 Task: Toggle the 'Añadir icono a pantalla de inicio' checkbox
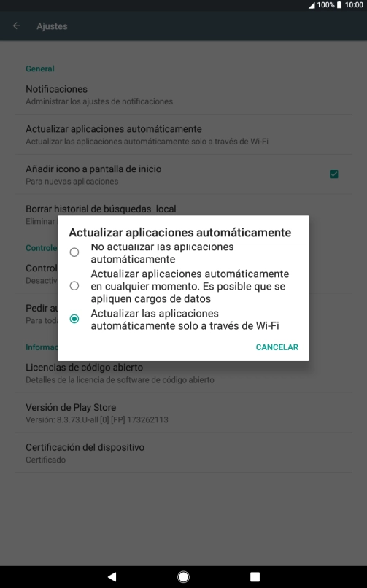point(333,174)
